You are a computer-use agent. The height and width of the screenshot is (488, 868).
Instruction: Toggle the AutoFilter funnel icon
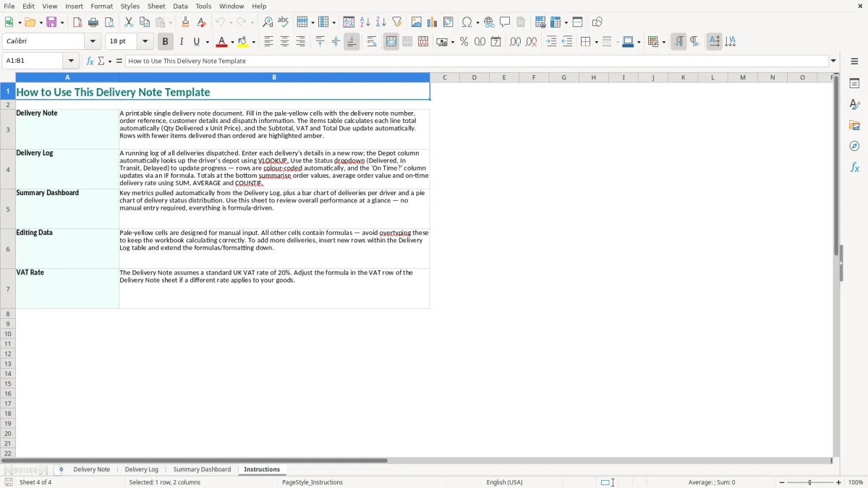[397, 22]
